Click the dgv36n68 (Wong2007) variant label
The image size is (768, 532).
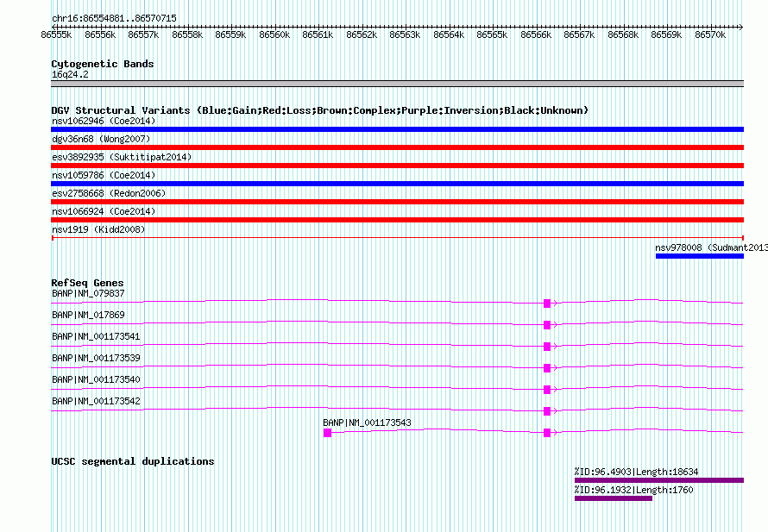(x=101, y=139)
